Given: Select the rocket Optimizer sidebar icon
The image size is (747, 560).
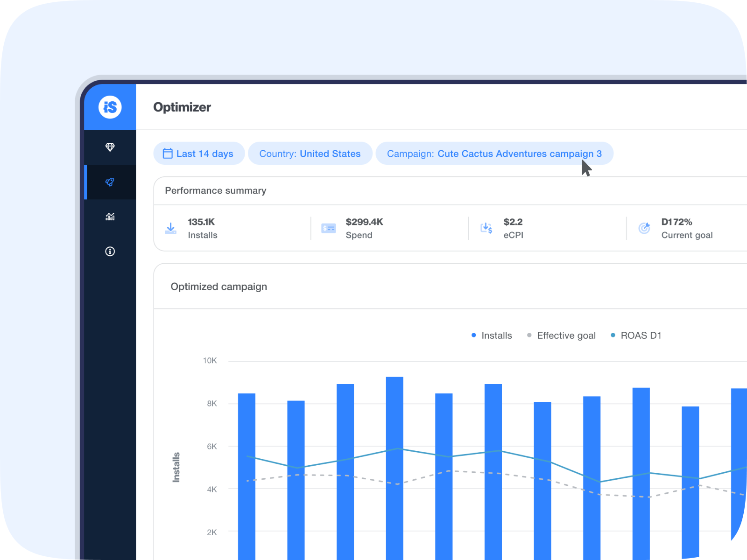Looking at the screenshot, I should click(110, 182).
